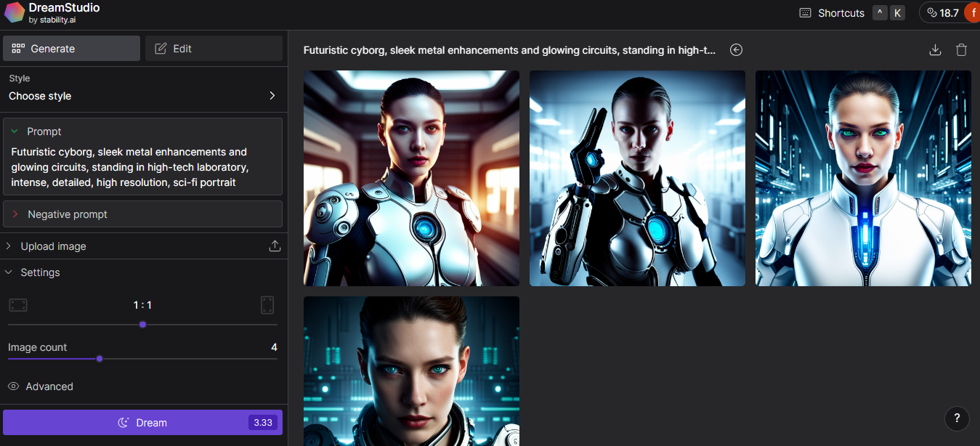Click the batch title prompt text
Viewport: 980px width, 446px height.
click(509, 50)
